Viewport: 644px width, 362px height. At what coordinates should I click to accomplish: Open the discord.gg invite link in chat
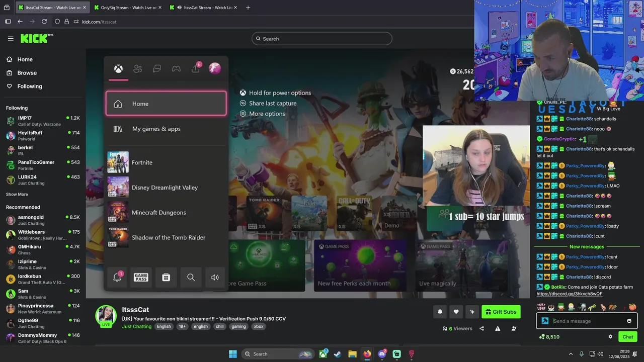[569, 294]
